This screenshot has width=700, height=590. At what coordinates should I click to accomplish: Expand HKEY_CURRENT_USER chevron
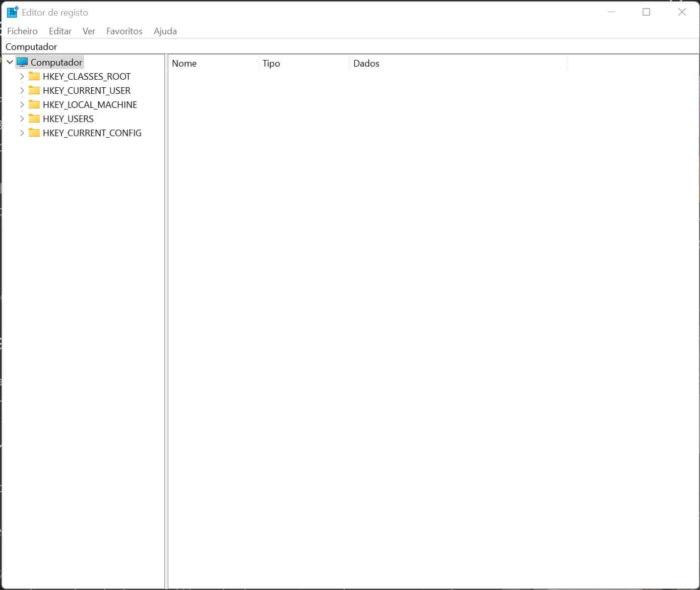tap(22, 91)
